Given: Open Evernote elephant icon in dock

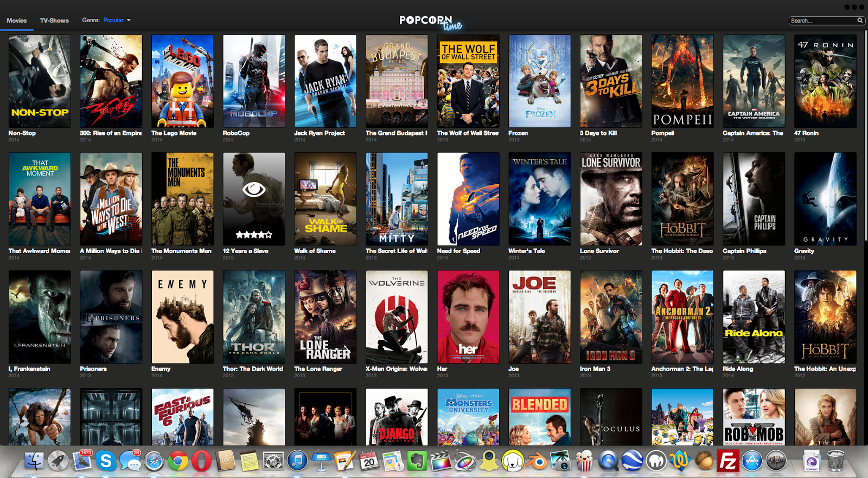Looking at the screenshot, I should click(x=417, y=461).
